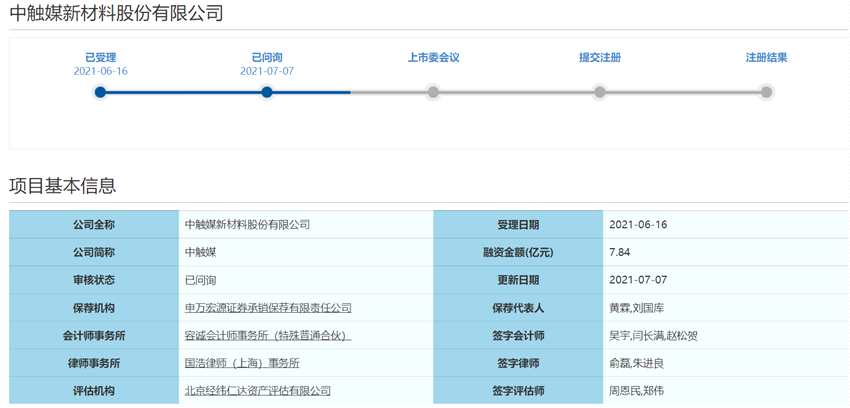Image resolution: width=850 pixels, height=408 pixels.
Task: Click the 上市委会议 timeline node dot
Action: pos(433,92)
